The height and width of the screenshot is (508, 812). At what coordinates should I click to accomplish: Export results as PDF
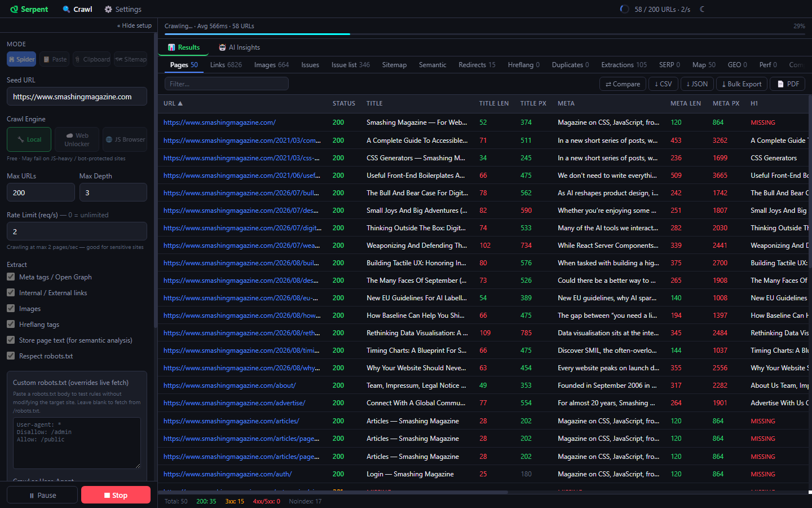(788, 84)
